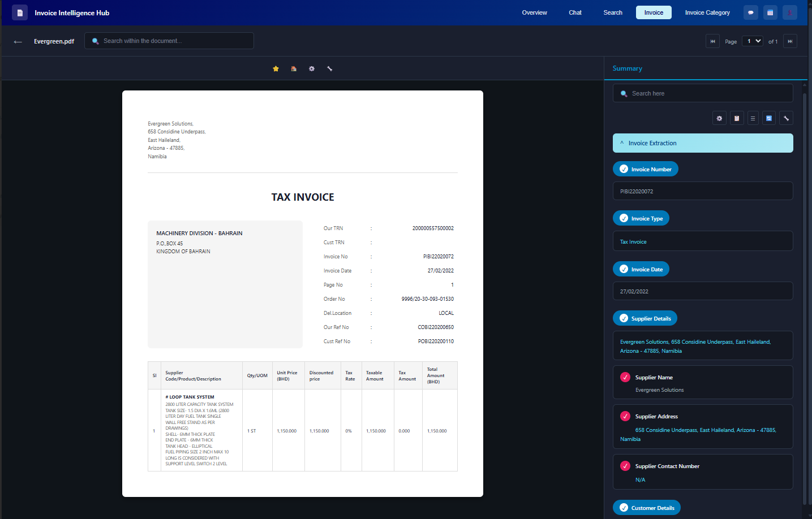
Task: Expand the Customer Details section
Action: tap(647, 508)
